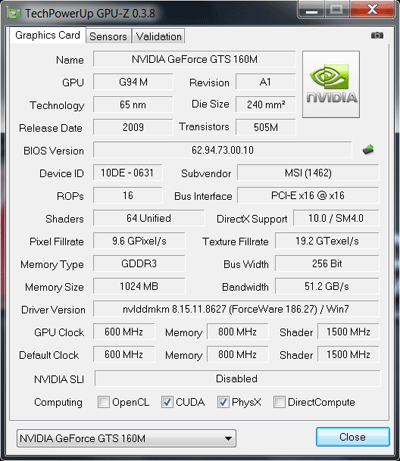Image resolution: width=400 pixels, height=461 pixels.
Task: Click the Close button
Action: tap(353, 437)
